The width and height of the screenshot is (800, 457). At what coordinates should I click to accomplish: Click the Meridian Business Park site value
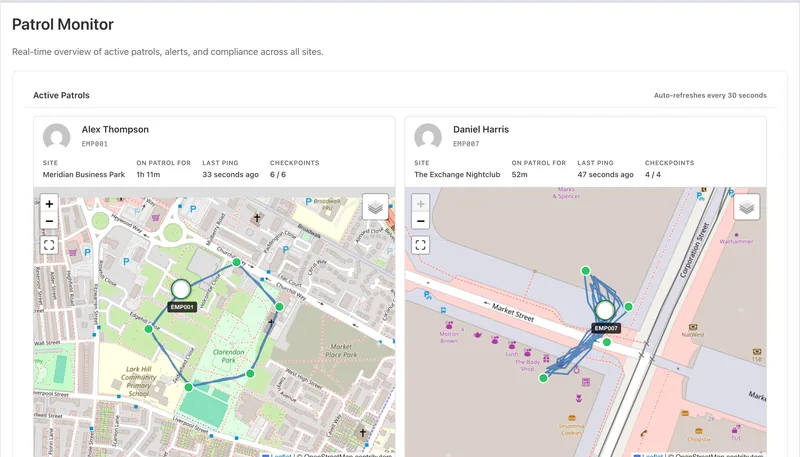coord(84,174)
